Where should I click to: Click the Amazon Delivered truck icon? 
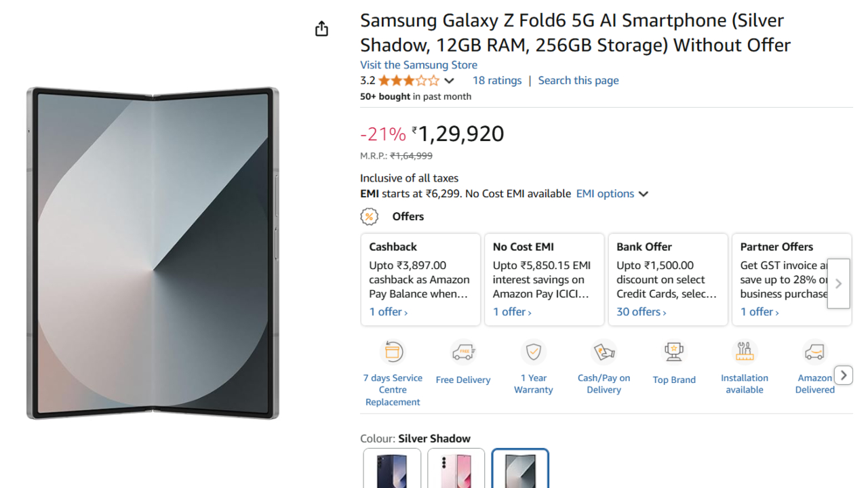[814, 352]
